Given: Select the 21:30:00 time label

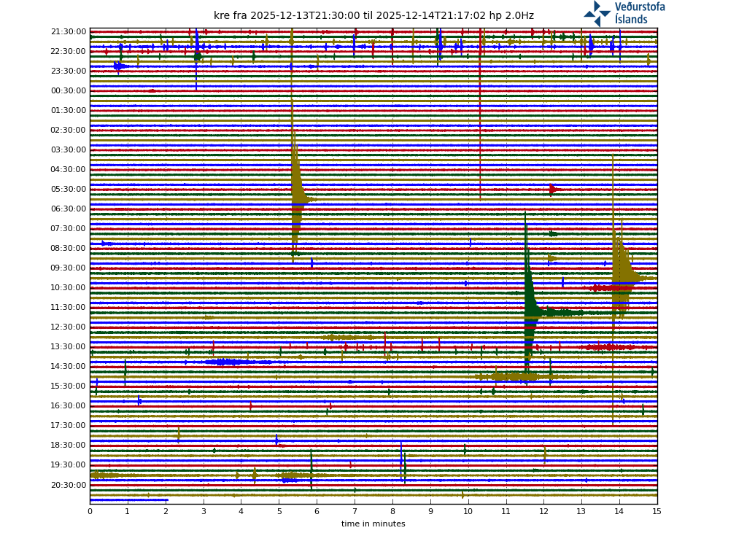Looking at the screenshot, I should click(x=69, y=32).
